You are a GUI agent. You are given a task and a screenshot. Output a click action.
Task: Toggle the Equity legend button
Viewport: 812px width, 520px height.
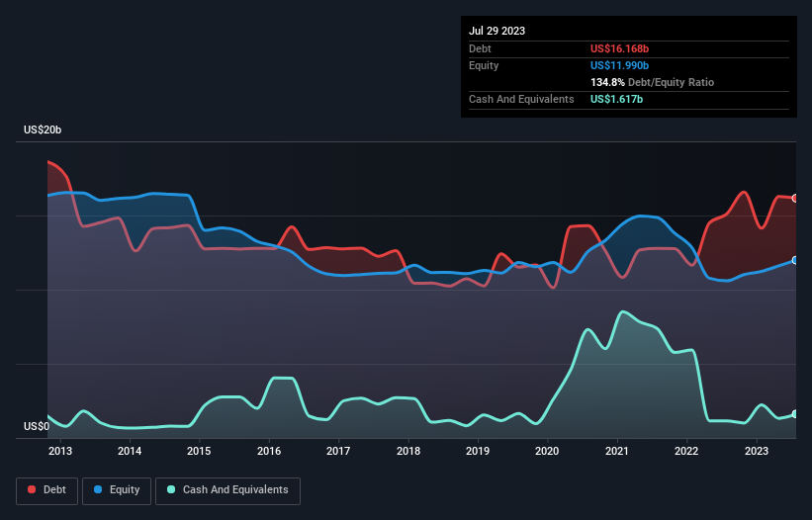click(117, 490)
